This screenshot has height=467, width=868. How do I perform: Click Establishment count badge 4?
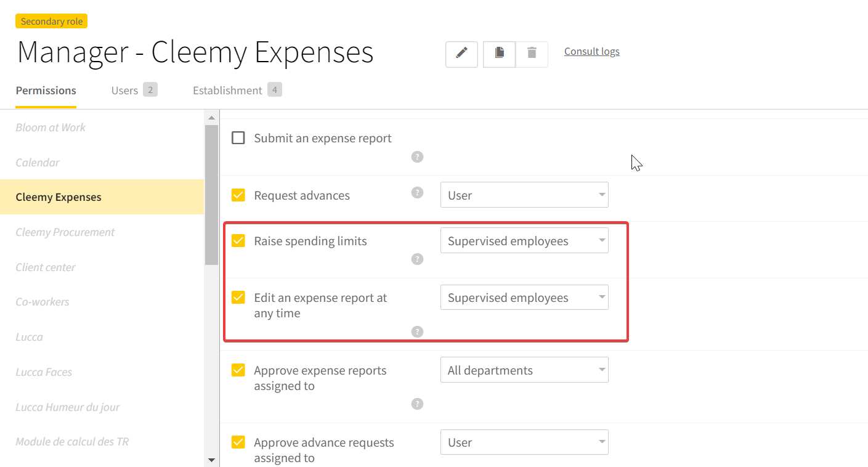click(x=275, y=90)
